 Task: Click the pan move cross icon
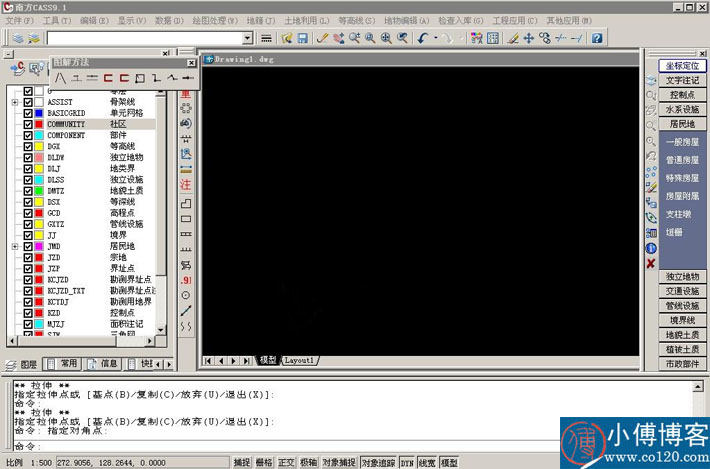pos(529,38)
